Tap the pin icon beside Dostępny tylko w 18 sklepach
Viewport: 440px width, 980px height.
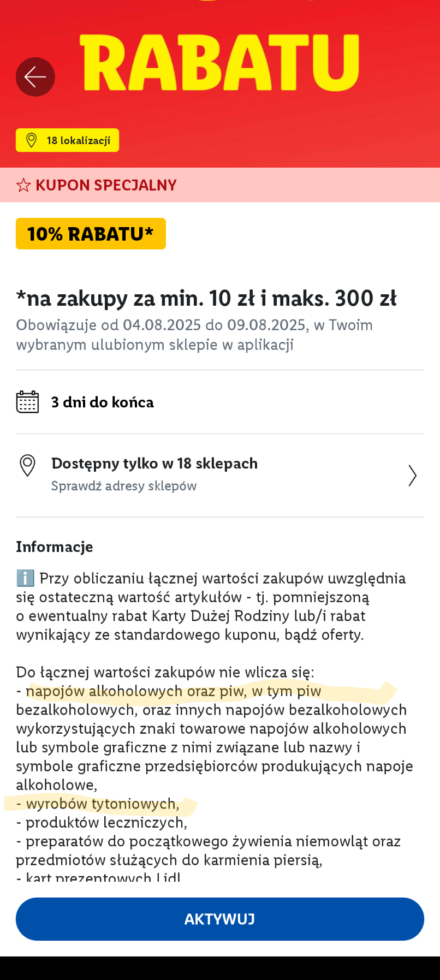click(27, 466)
